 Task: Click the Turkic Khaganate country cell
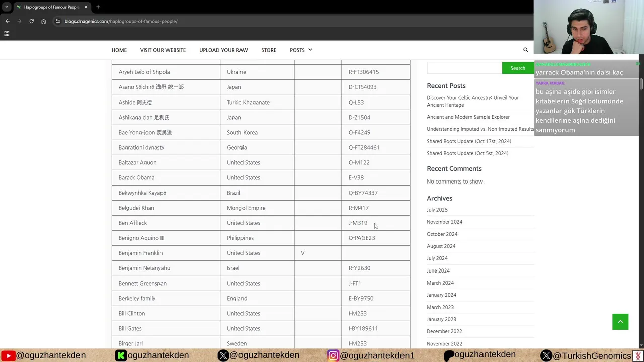[x=257, y=102]
